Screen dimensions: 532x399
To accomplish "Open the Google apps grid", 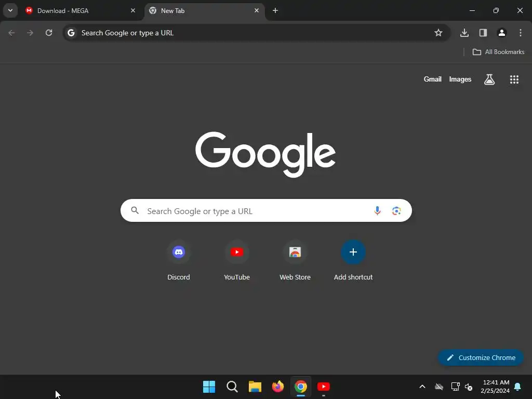I will tap(514, 79).
